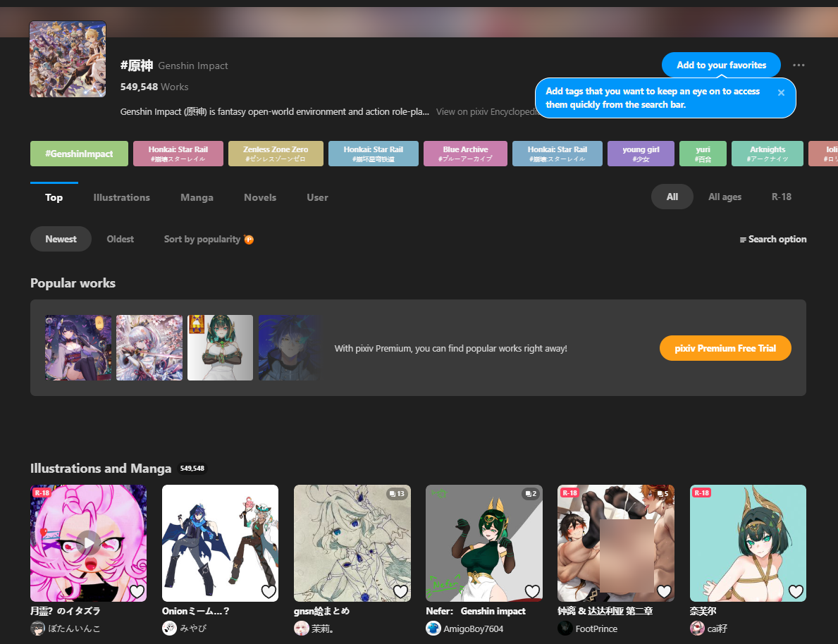Open first popular works thumbnail with lantern

(78, 347)
